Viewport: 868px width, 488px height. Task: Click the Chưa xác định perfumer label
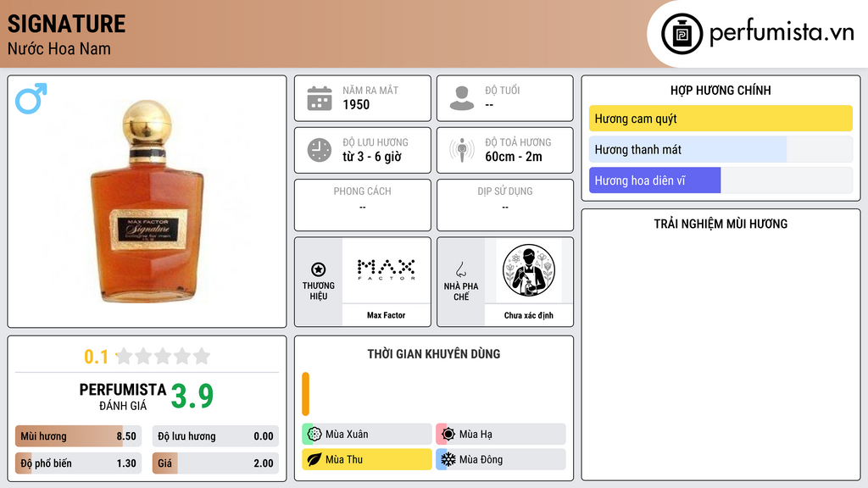point(529,315)
